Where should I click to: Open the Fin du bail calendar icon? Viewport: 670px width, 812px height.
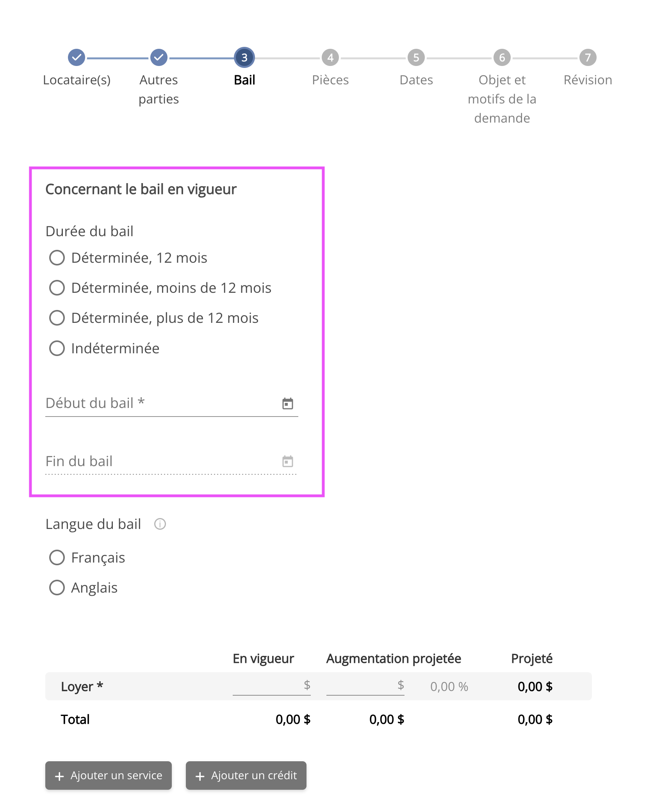coord(287,461)
